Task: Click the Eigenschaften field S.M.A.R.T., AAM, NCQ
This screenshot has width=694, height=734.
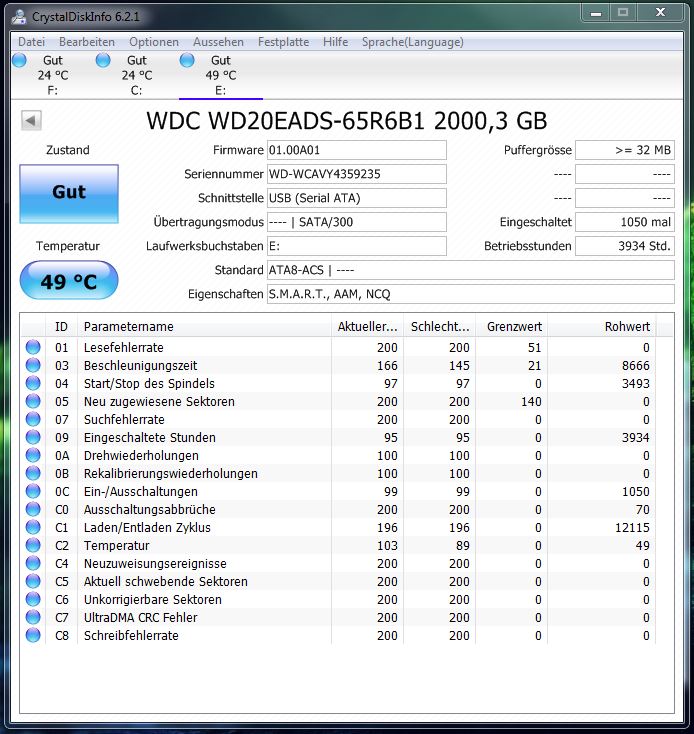Action: [471, 294]
